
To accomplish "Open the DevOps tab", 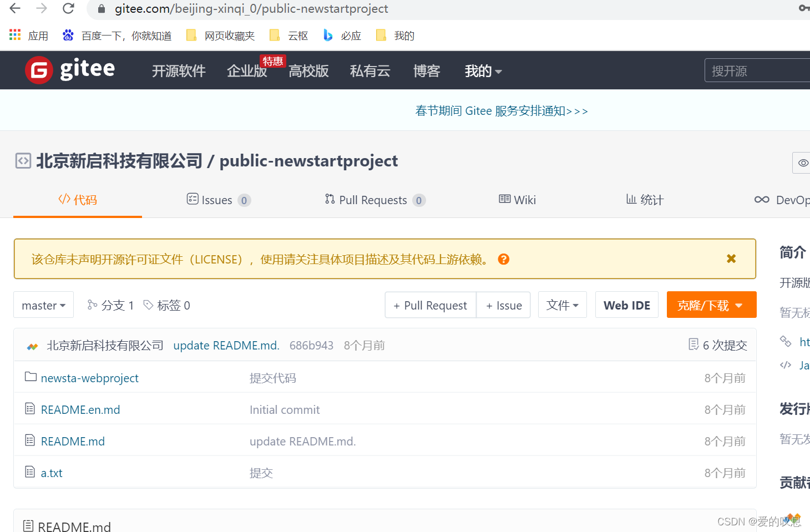I will (782, 200).
